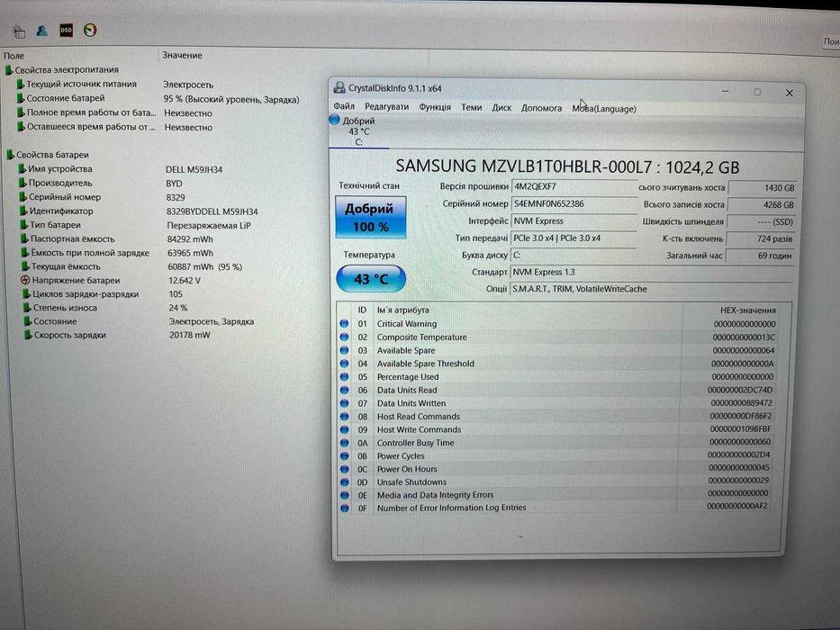
Task: Click status orb of Power Cycles row
Action: [x=345, y=456]
